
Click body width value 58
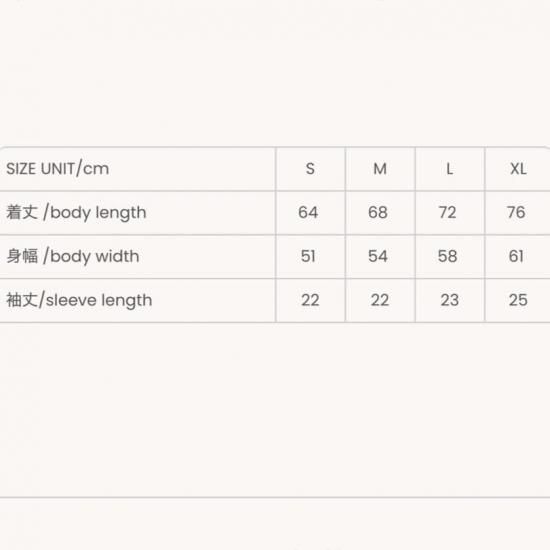447,256
